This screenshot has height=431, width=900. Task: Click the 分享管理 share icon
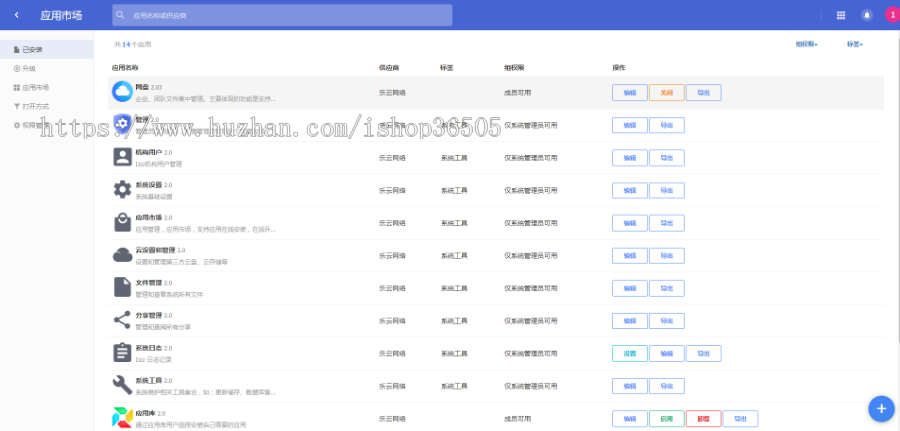[122, 320]
